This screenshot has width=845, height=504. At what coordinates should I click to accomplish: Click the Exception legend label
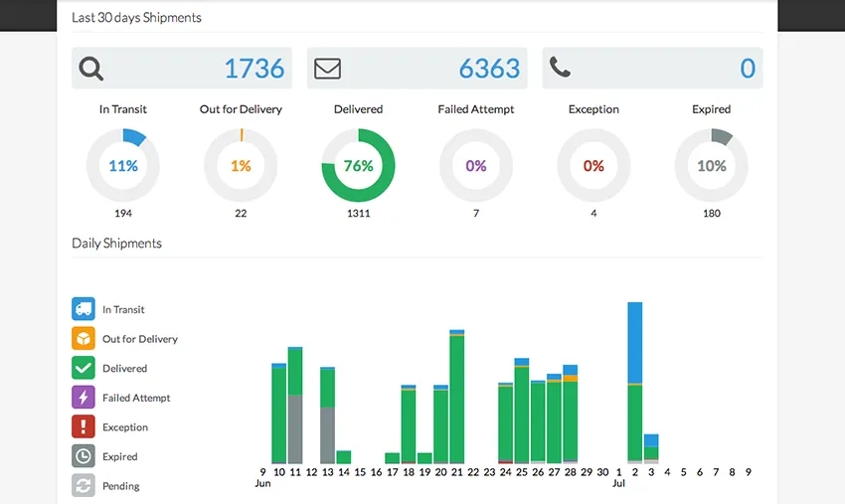[x=125, y=426]
